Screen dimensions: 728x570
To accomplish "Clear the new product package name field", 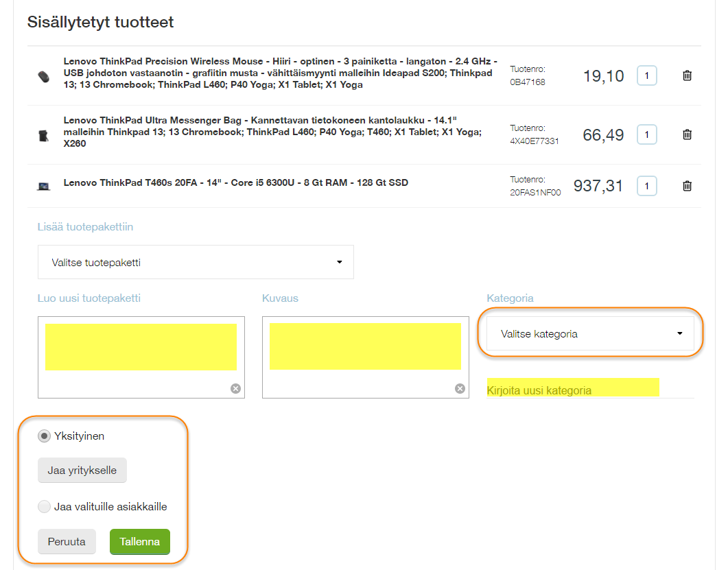I will pyautogui.click(x=235, y=389).
